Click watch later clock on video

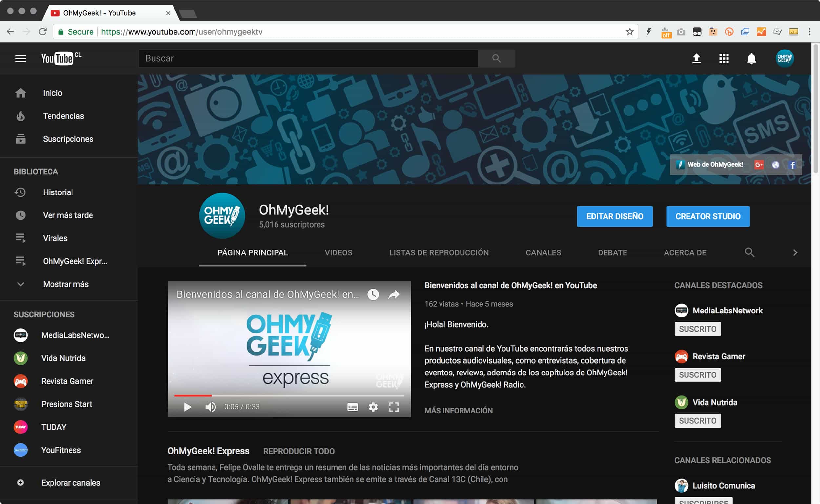tap(373, 294)
